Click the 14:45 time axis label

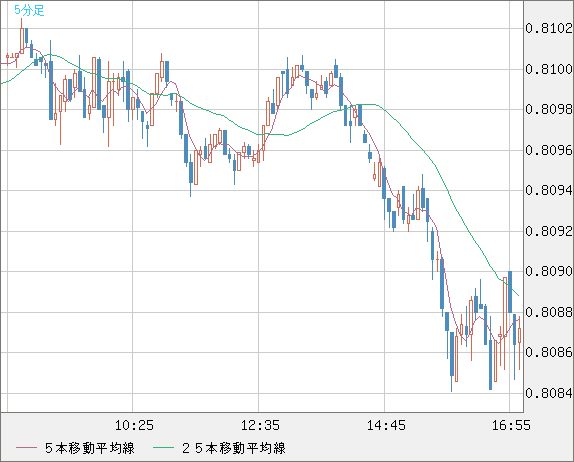386,425
